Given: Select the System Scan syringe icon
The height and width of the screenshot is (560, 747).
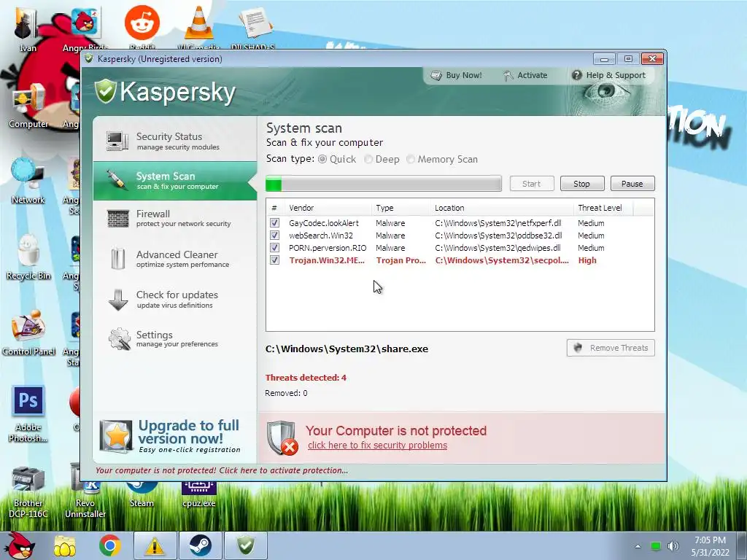Looking at the screenshot, I should [x=117, y=180].
